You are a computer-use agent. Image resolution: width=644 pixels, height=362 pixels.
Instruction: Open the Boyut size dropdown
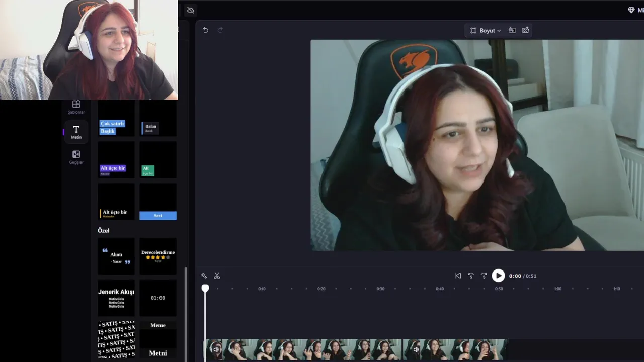point(486,30)
